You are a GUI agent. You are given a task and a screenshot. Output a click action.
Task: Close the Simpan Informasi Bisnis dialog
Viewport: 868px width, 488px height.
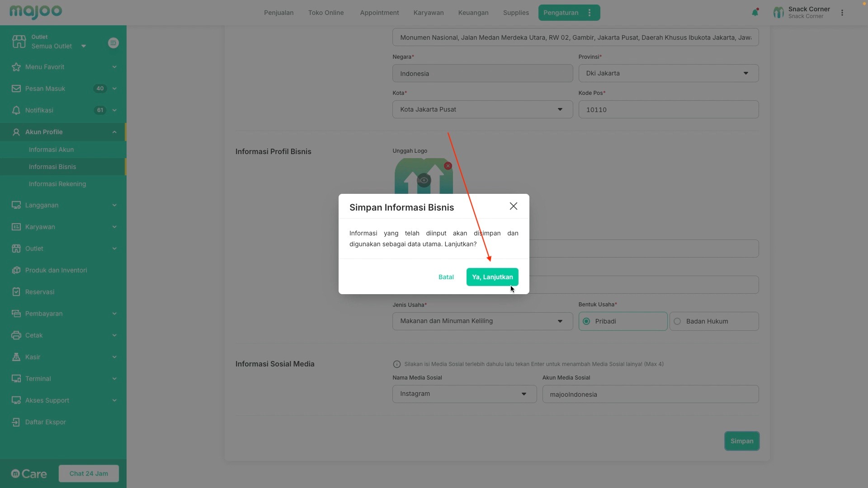pos(513,206)
